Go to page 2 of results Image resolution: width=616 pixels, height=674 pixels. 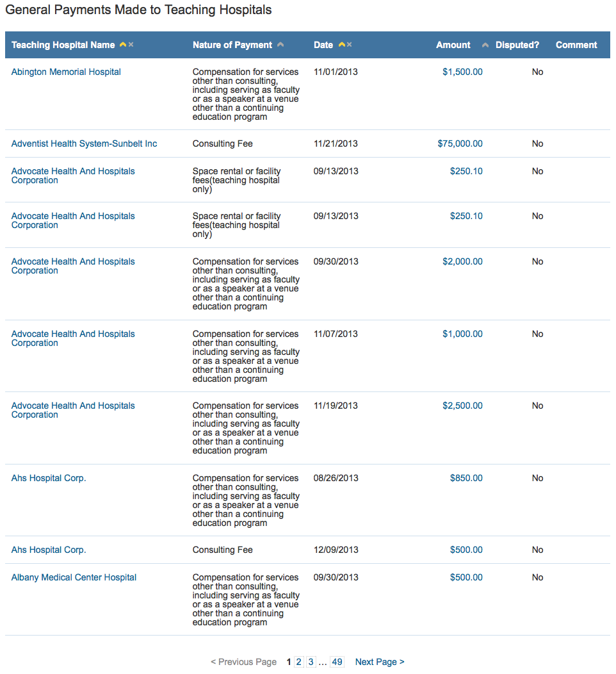[299, 662]
